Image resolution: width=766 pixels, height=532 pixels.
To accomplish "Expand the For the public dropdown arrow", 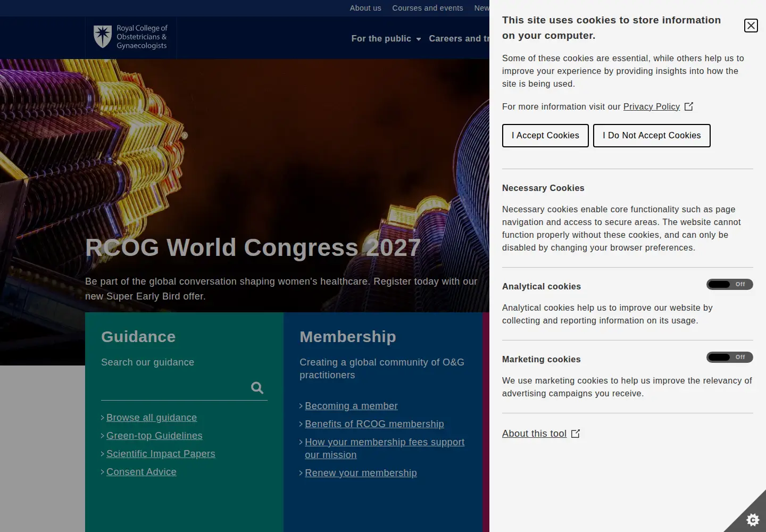I will pyautogui.click(x=419, y=39).
